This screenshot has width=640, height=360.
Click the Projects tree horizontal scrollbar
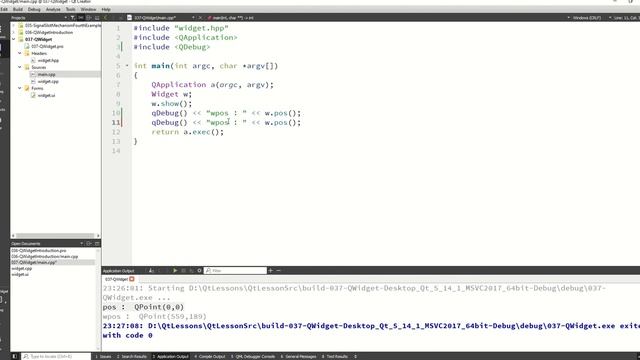56,236
